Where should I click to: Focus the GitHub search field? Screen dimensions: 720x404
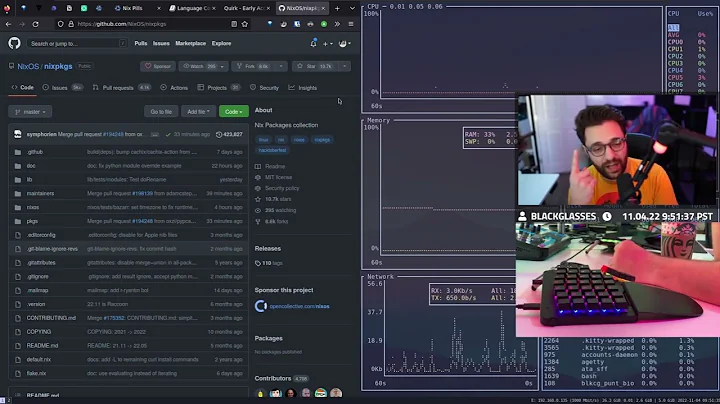[x=77, y=43]
